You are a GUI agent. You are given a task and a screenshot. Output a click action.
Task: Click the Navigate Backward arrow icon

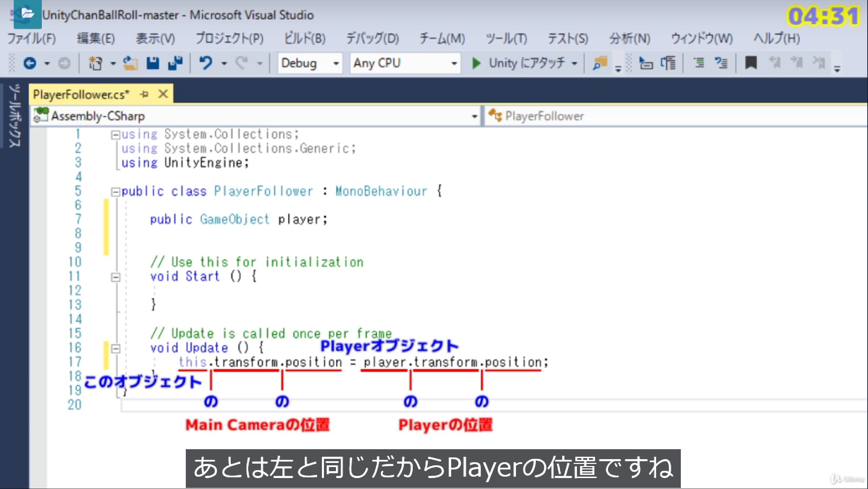(x=30, y=63)
